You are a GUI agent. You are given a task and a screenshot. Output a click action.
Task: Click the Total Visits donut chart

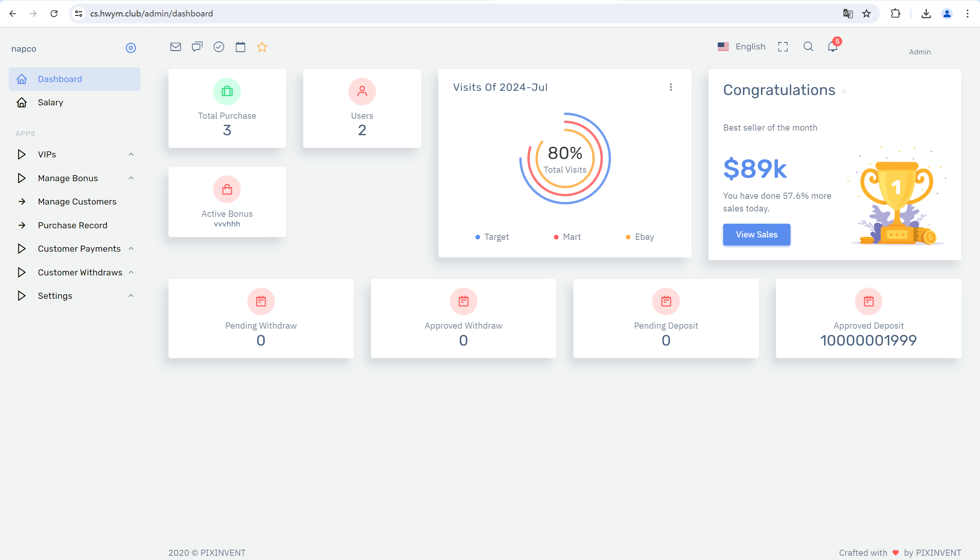tap(564, 159)
